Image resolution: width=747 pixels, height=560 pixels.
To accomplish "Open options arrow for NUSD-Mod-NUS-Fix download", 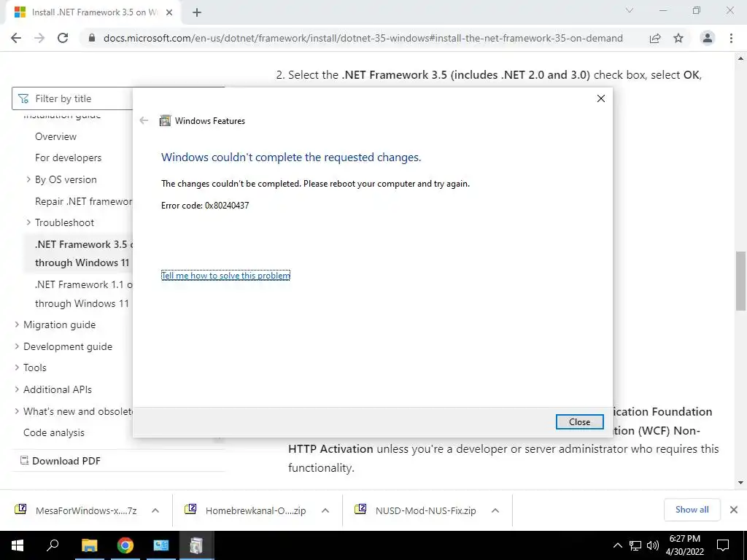I will pos(495,510).
